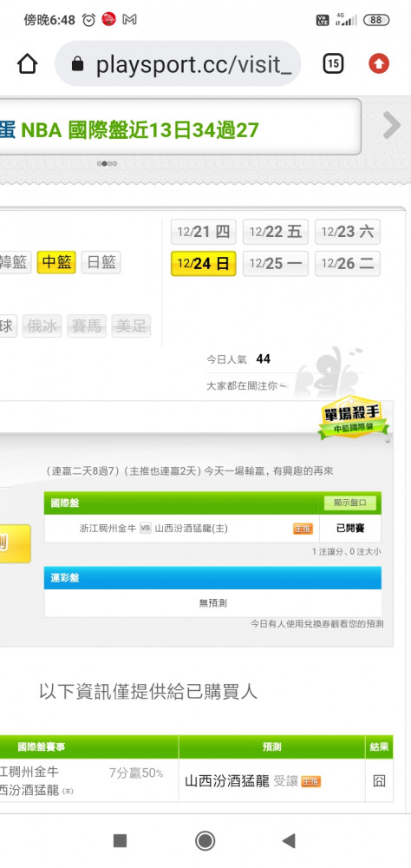Open the tab switcher showing 15 tabs
The height and width of the screenshot is (868, 411).
click(x=333, y=64)
